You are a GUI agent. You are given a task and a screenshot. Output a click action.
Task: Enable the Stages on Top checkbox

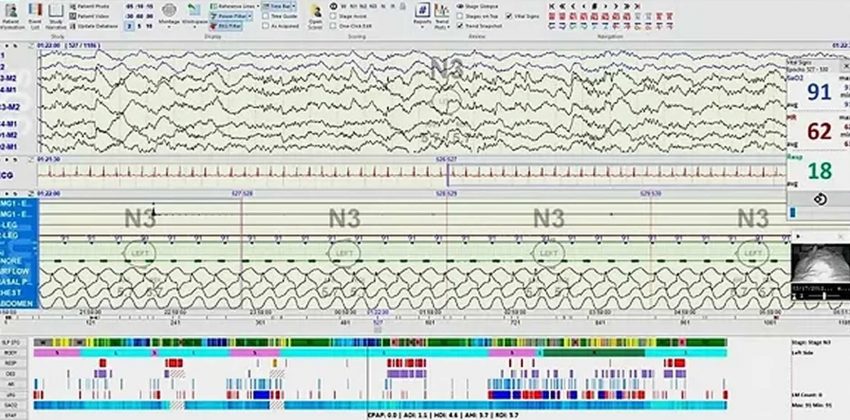(460, 16)
